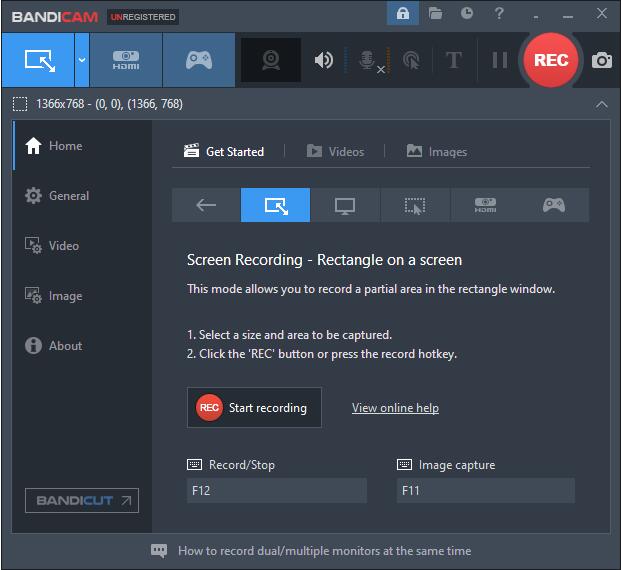622x570 pixels.
Task: Toggle the webcam overlay
Action: (271, 60)
